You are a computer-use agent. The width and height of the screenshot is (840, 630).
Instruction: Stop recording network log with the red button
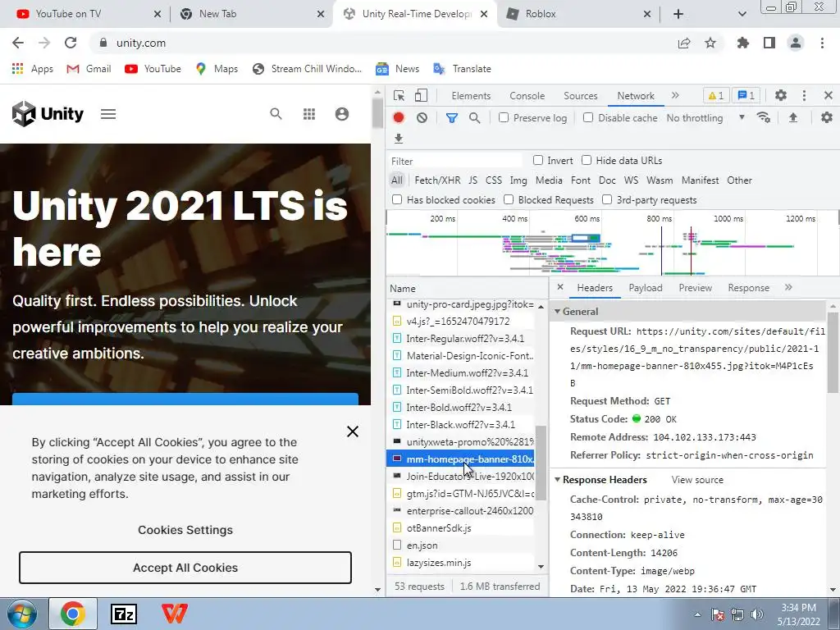pyautogui.click(x=399, y=118)
